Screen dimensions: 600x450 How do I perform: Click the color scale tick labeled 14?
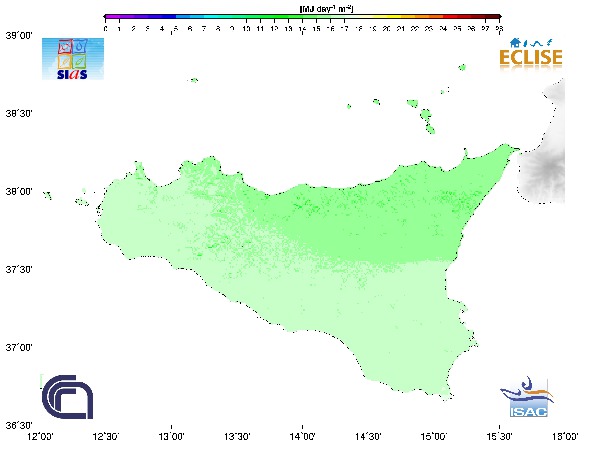302,29
